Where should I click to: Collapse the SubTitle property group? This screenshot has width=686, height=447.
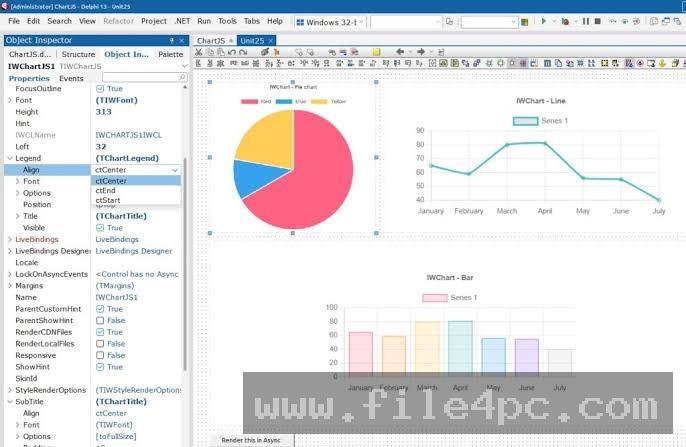point(10,402)
